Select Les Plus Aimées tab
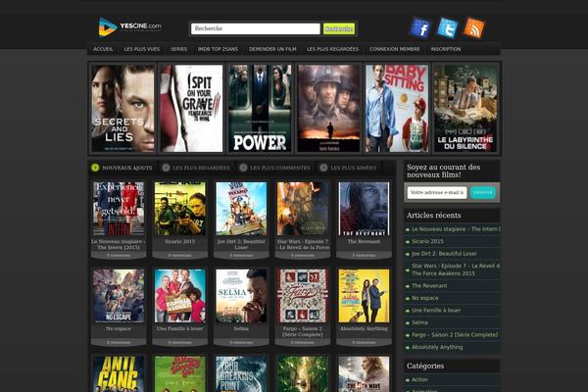The height and width of the screenshot is (392, 588). click(348, 168)
